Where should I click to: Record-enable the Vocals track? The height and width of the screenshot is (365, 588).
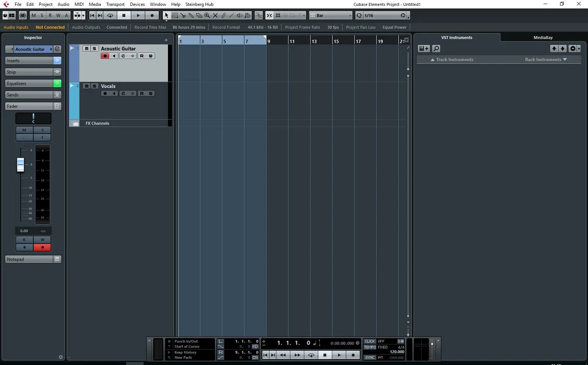pyautogui.click(x=105, y=93)
